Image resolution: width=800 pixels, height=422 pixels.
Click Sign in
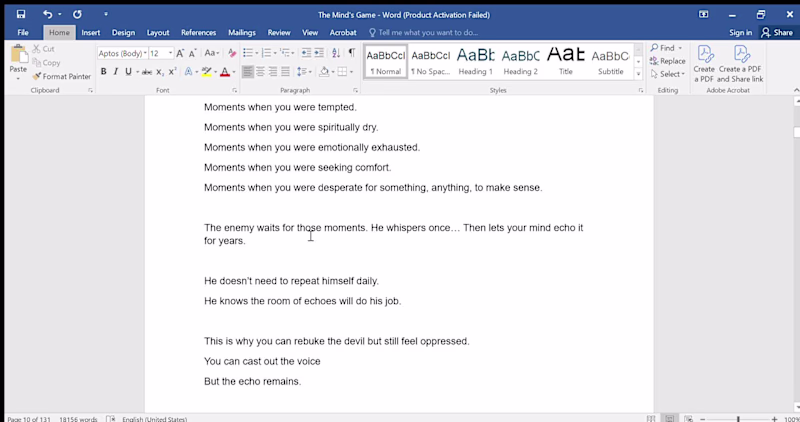(740, 32)
